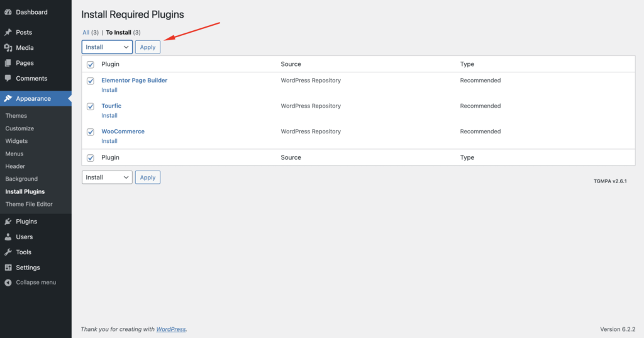Click the Users person icon
The width and height of the screenshot is (644, 338).
coord(8,237)
